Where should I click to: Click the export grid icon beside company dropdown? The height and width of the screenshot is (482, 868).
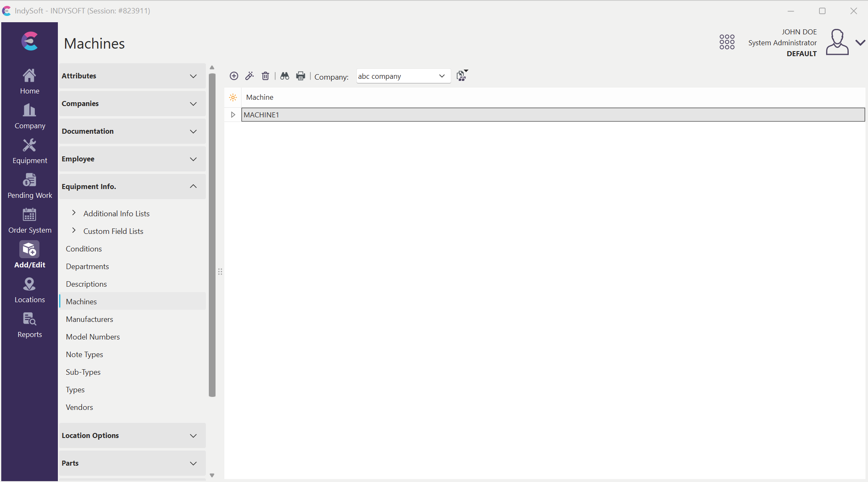click(462, 75)
